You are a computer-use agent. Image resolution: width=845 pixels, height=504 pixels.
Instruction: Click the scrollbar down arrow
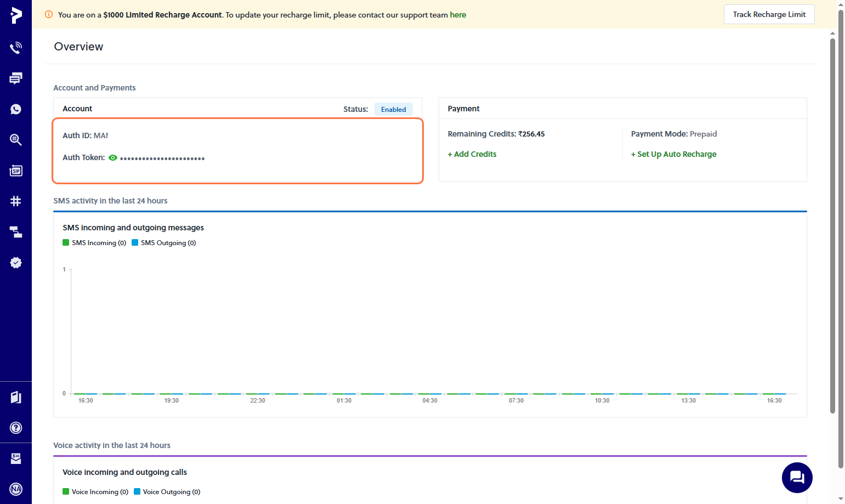click(841, 499)
